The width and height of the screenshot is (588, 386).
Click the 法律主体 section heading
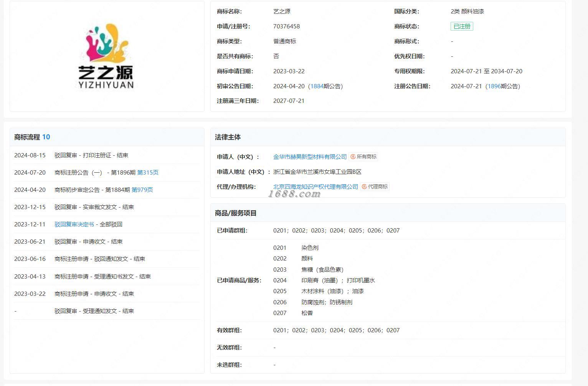click(228, 137)
